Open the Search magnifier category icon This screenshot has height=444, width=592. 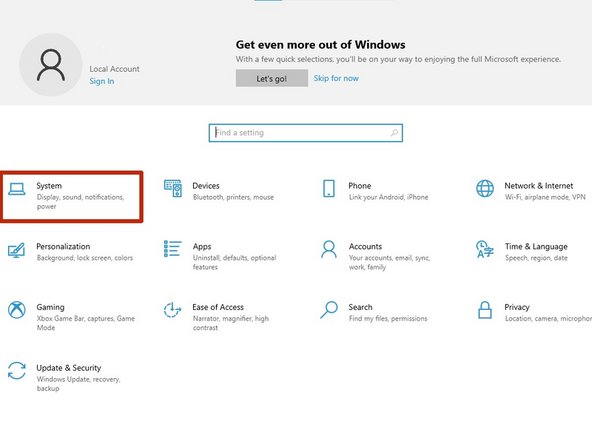329,310
